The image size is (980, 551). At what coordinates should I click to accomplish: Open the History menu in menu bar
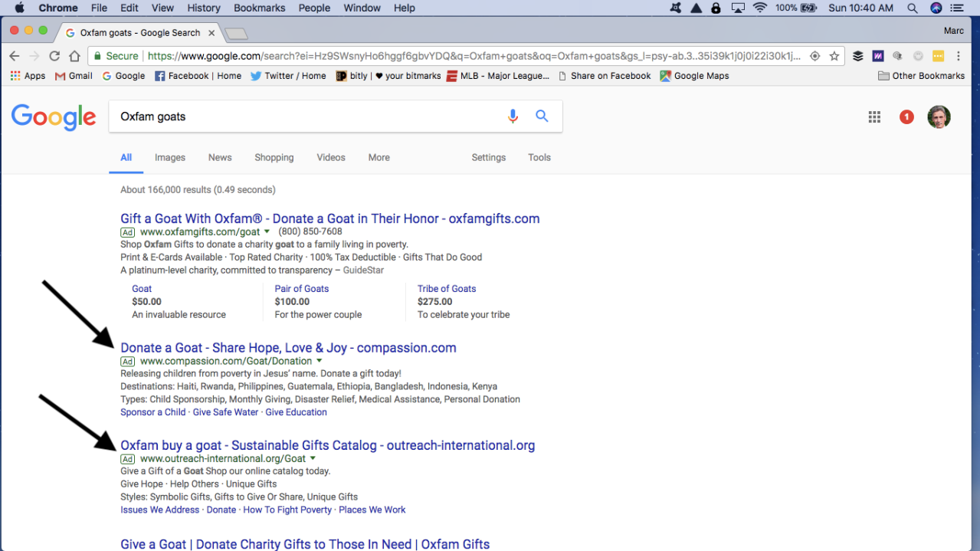point(204,8)
